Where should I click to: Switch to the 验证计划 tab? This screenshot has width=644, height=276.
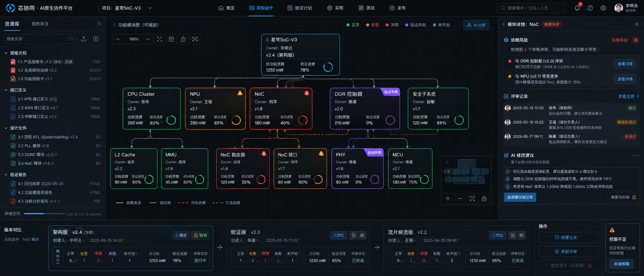299,8
